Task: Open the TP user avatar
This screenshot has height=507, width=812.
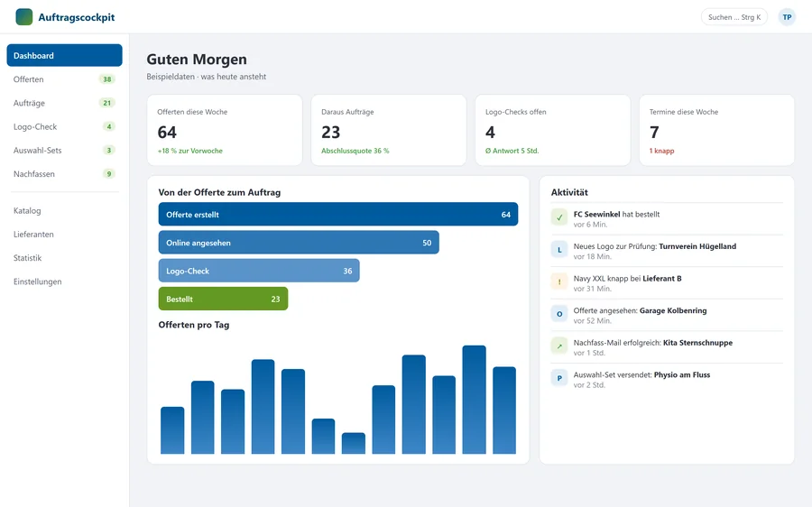Action: pos(787,17)
